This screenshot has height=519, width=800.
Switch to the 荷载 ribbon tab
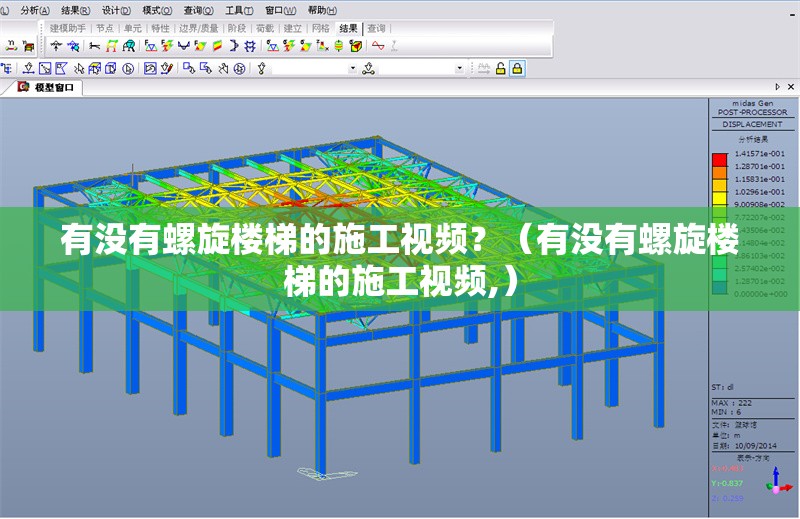(265, 28)
